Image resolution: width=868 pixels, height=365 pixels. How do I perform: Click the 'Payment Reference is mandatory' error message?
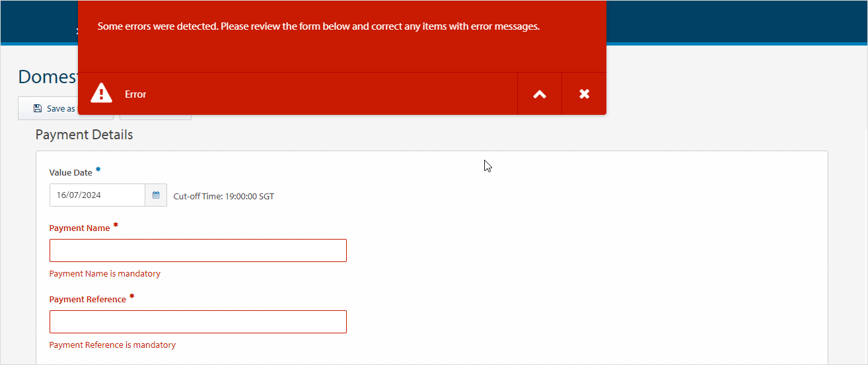pyautogui.click(x=112, y=345)
